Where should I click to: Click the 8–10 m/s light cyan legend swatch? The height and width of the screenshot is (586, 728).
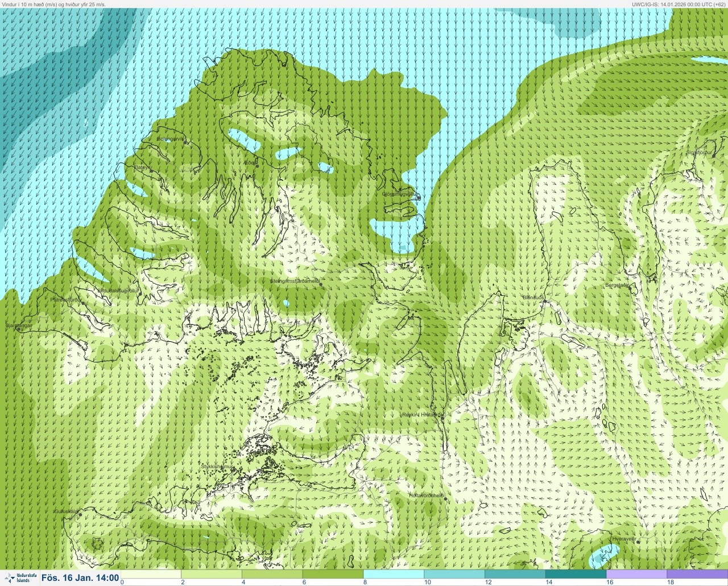point(394,574)
